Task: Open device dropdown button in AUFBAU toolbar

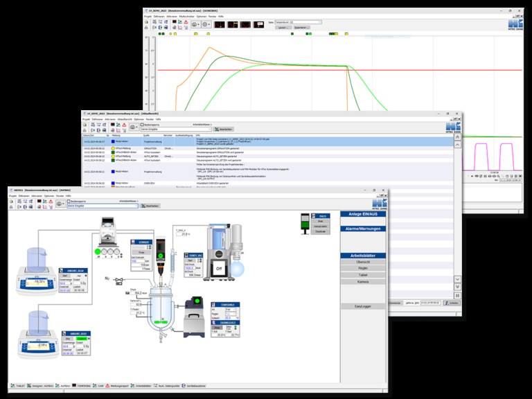Action: pyautogui.click(x=60, y=204)
